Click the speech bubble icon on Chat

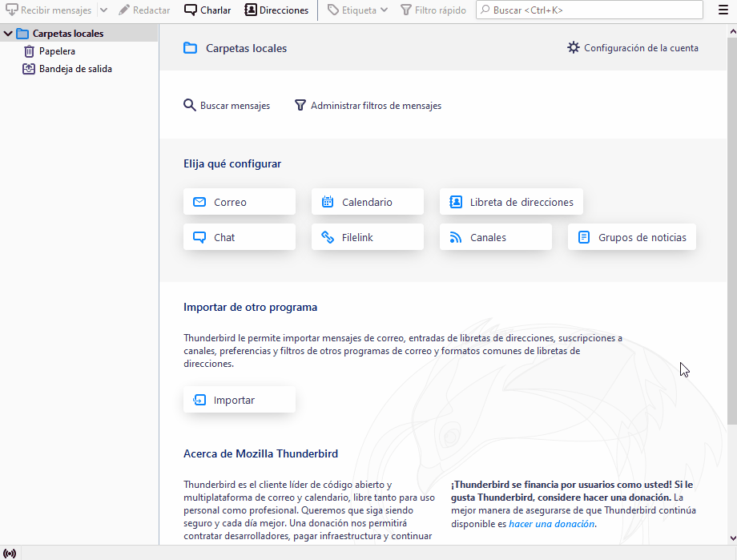click(199, 237)
